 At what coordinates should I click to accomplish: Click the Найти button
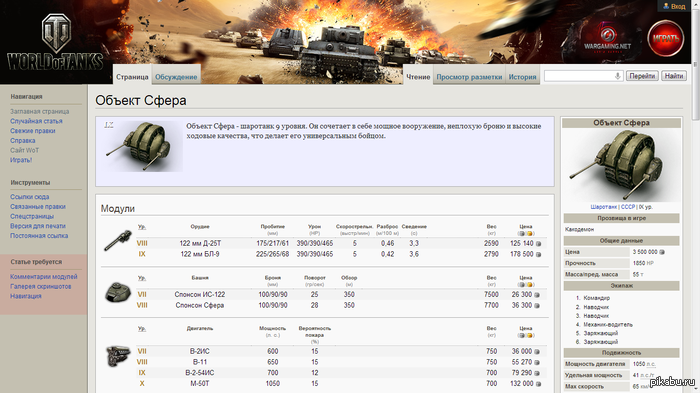[x=674, y=76]
